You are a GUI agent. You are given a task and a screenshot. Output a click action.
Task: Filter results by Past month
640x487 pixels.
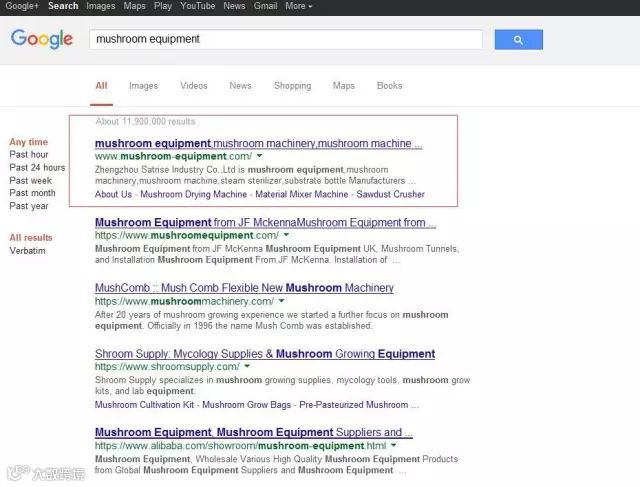point(32,193)
